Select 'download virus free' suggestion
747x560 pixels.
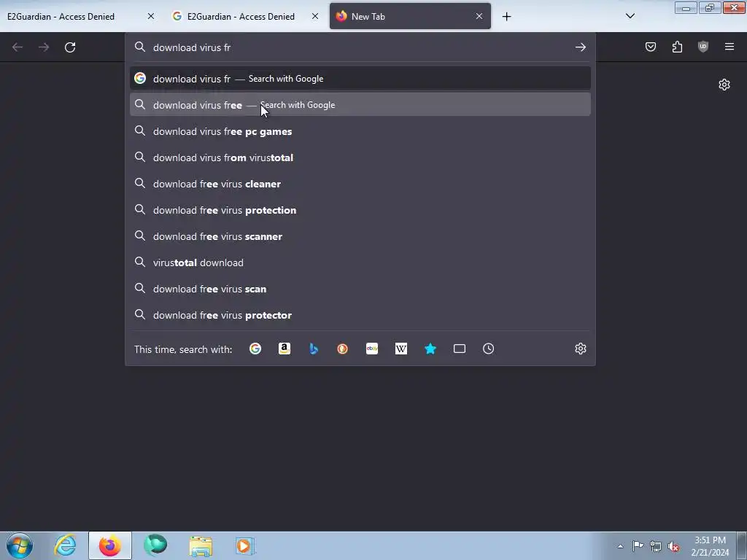click(360, 105)
